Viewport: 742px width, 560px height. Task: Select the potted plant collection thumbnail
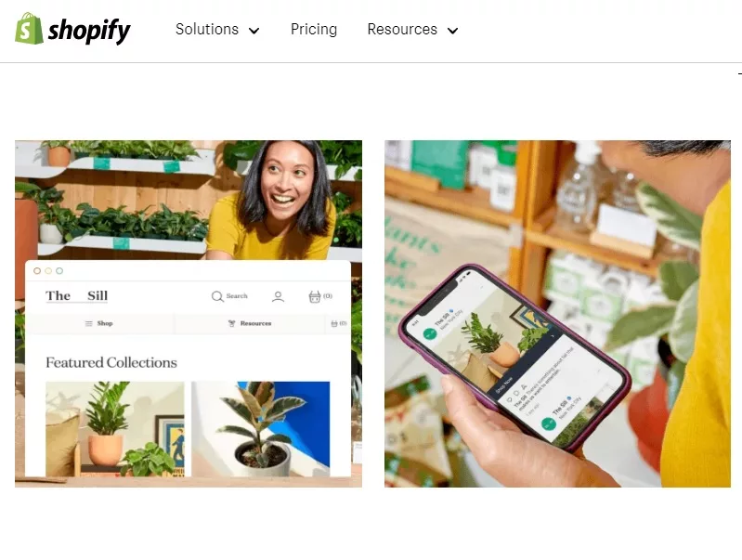[115, 429]
